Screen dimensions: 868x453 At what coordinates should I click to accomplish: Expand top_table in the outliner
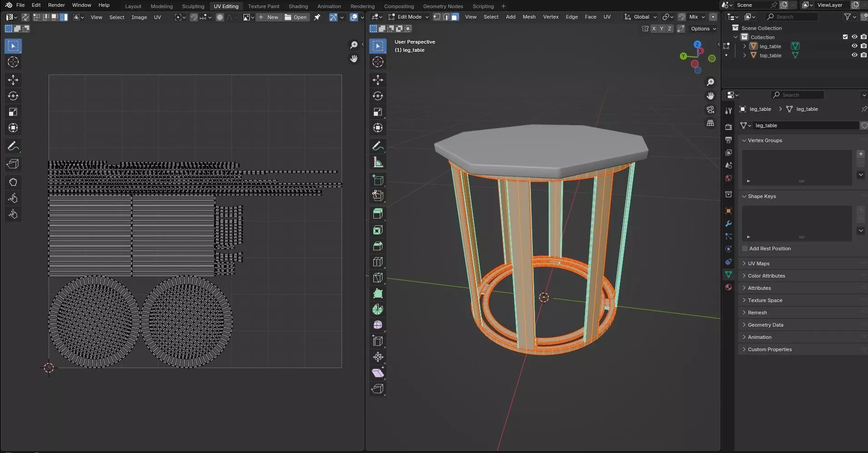[x=744, y=55]
